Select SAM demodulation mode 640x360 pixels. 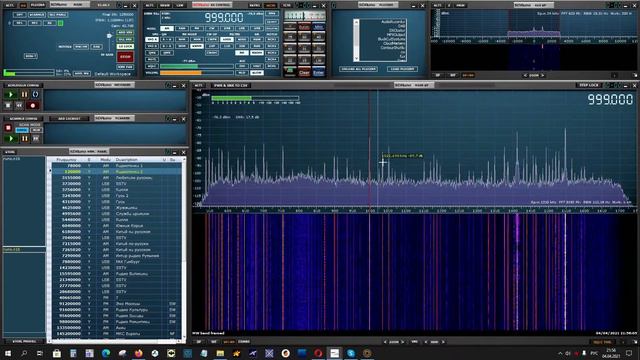[x=182, y=29]
